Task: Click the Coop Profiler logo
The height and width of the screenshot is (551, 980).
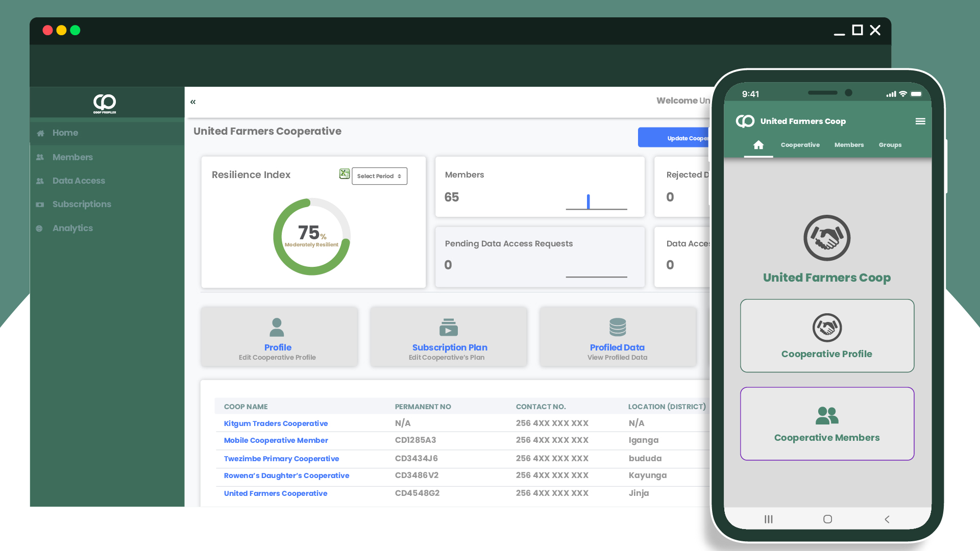Action: (x=105, y=104)
